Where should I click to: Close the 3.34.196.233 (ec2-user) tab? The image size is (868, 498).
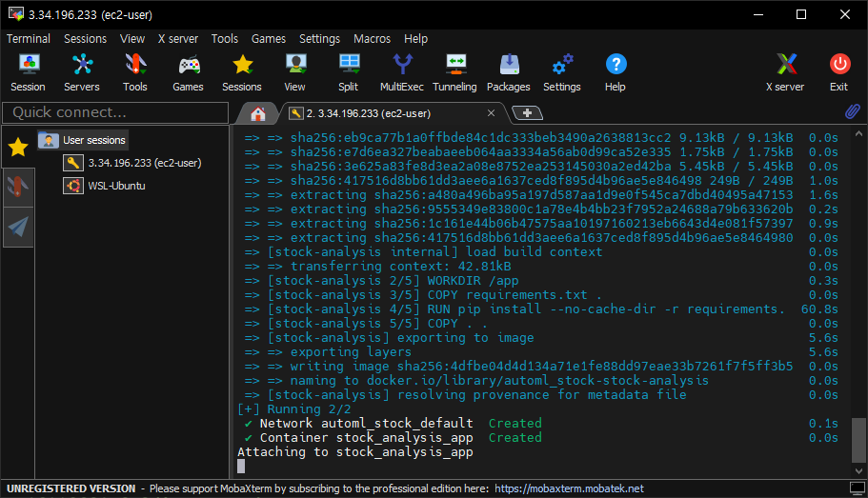[x=491, y=113]
